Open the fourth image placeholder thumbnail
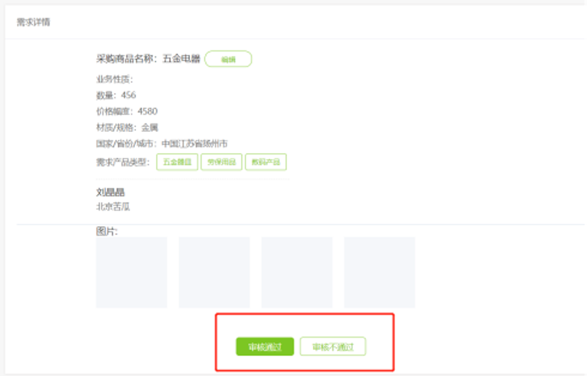 379,273
